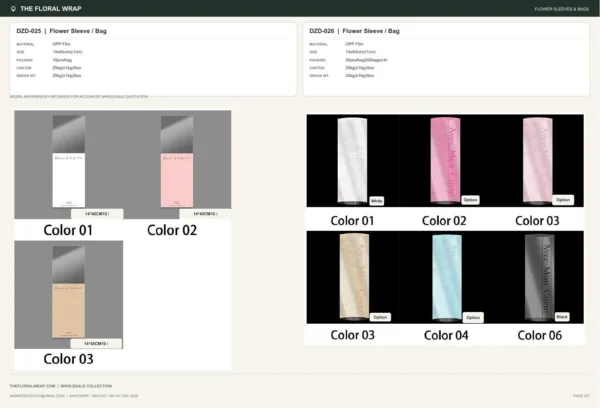Click Option tag beside light blue sleeve
Screen dimensions: 600x408
pos(473,318)
